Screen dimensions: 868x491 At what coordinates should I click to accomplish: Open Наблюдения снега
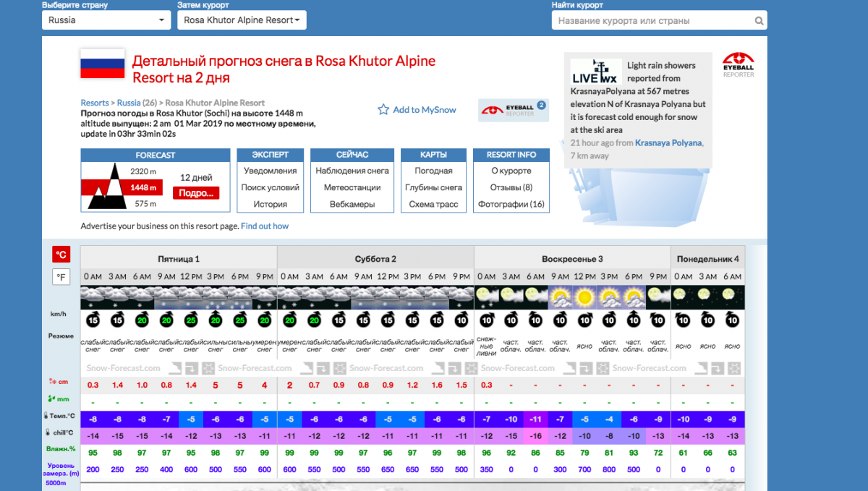(x=352, y=171)
